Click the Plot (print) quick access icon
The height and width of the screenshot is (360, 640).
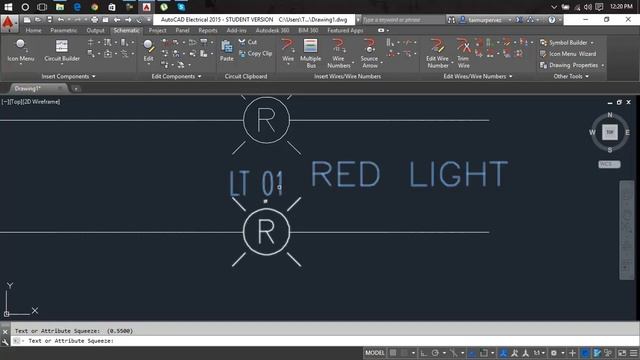tap(95, 20)
